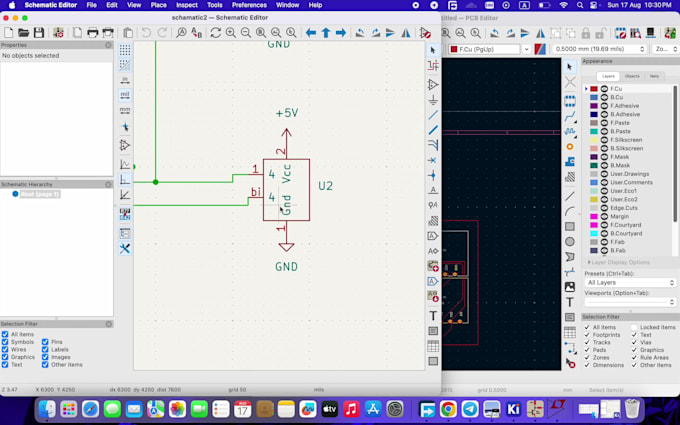680x425 pixels.
Task: Select the Add vias tool in PCB Editor
Action: 570,147
